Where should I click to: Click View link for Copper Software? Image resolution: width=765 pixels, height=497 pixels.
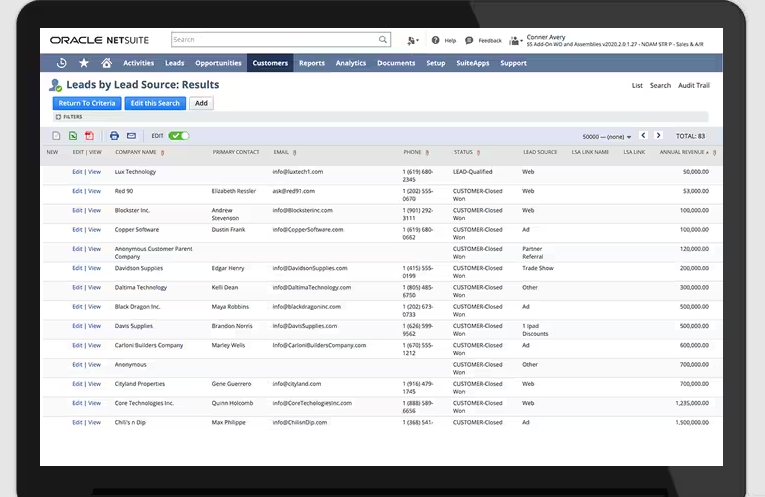[x=94, y=230]
